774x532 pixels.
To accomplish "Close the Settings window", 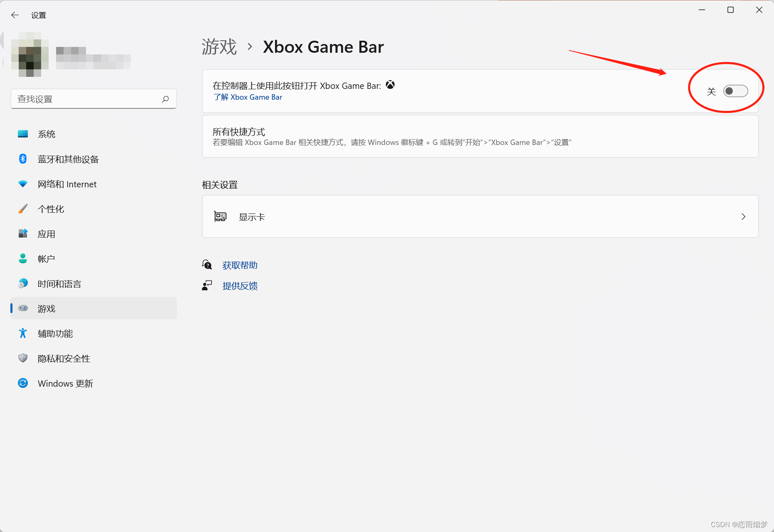I will [x=759, y=10].
